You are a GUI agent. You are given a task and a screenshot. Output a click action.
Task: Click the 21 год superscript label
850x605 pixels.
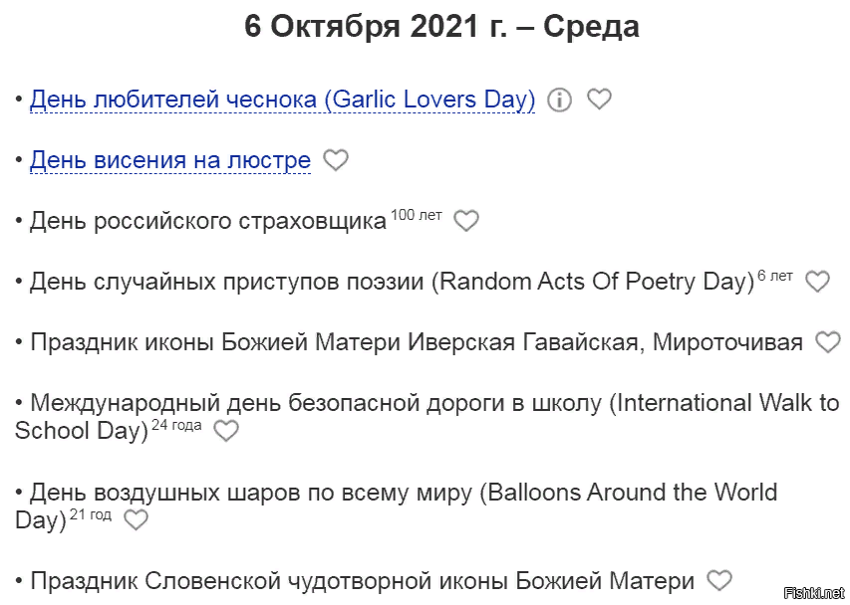click(x=91, y=514)
